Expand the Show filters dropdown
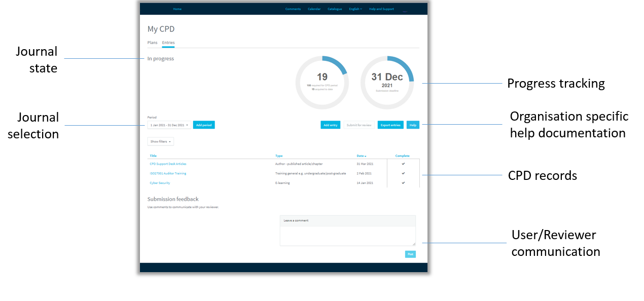The image size is (644, 301). tap(160, 141)
